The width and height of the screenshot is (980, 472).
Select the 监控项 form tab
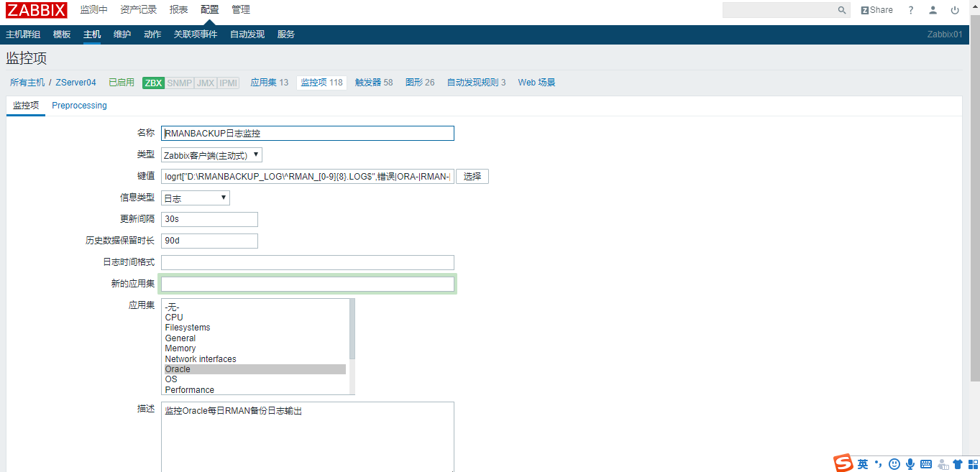coord(26,106)
